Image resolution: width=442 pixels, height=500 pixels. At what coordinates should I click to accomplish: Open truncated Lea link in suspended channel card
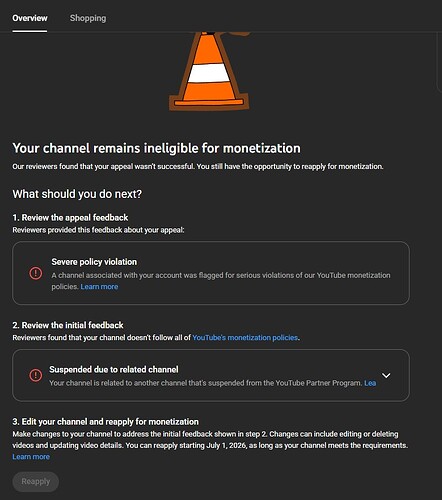(x=370, y=383)
